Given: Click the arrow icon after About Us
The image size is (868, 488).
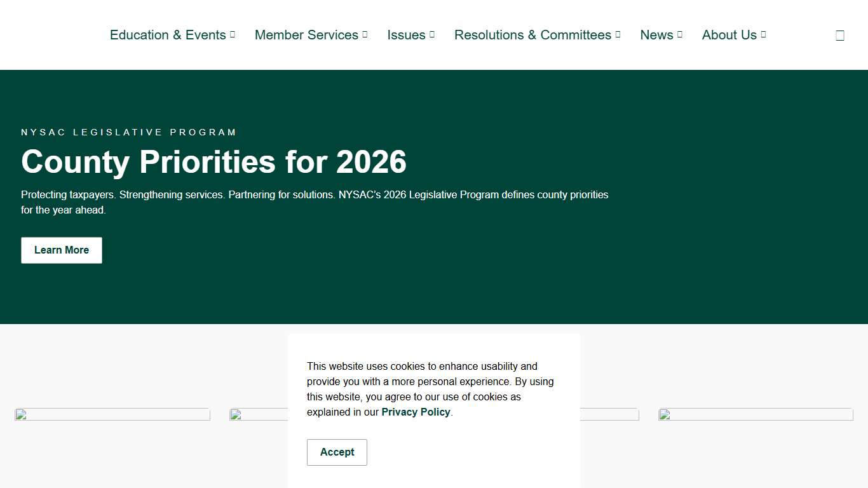Looking at the screenshot, I should 763,34.
